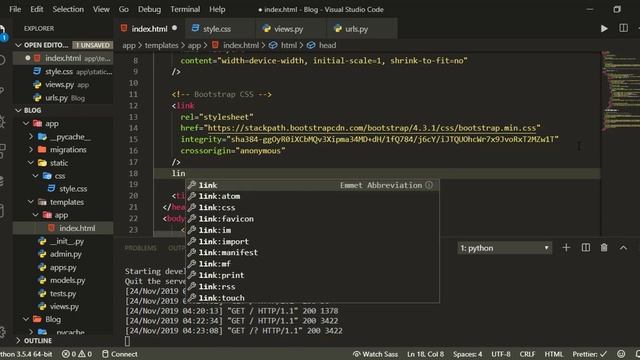Expand the __pycache__ folder under the app folder
The image size is (640, 360).
31,136
